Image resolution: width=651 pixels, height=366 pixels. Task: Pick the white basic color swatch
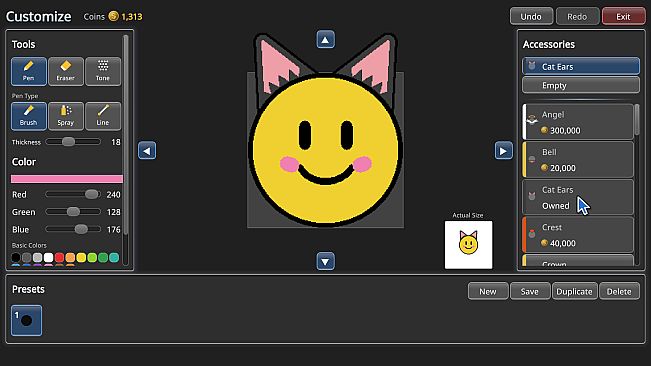coord(49,258)
